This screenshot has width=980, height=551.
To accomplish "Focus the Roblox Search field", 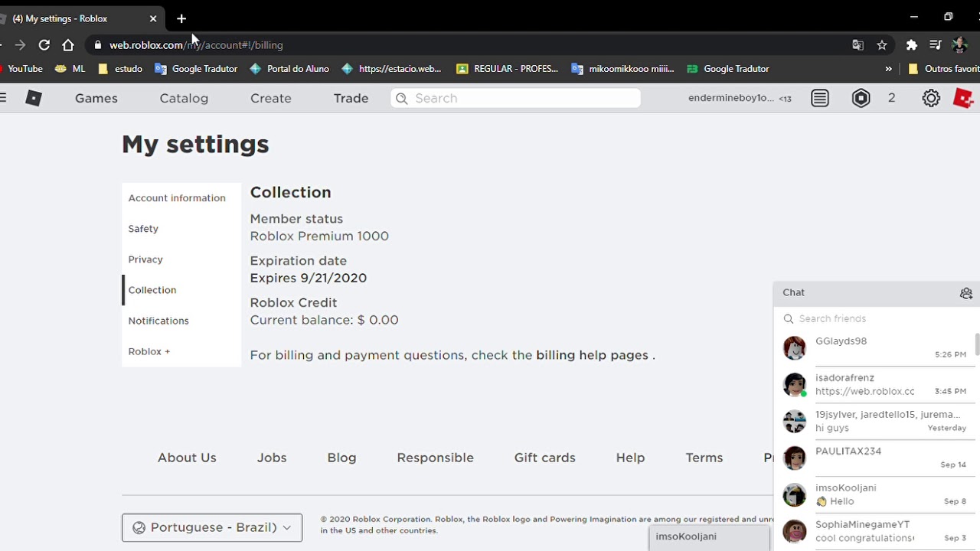I will pos(515,98).
